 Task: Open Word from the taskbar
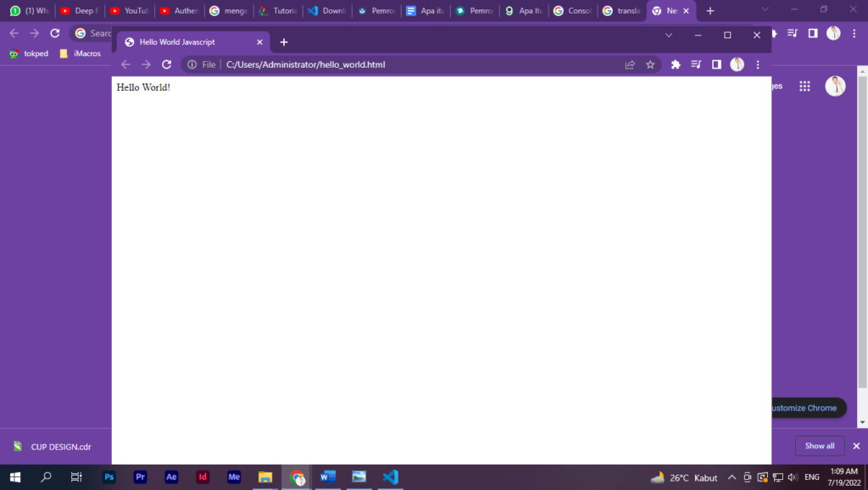328,477
